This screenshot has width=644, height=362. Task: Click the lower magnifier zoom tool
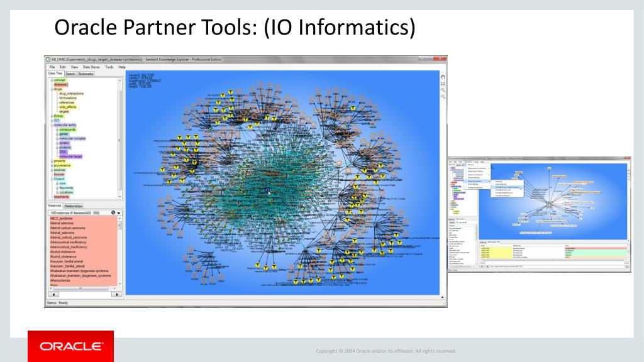coord(443,96)
